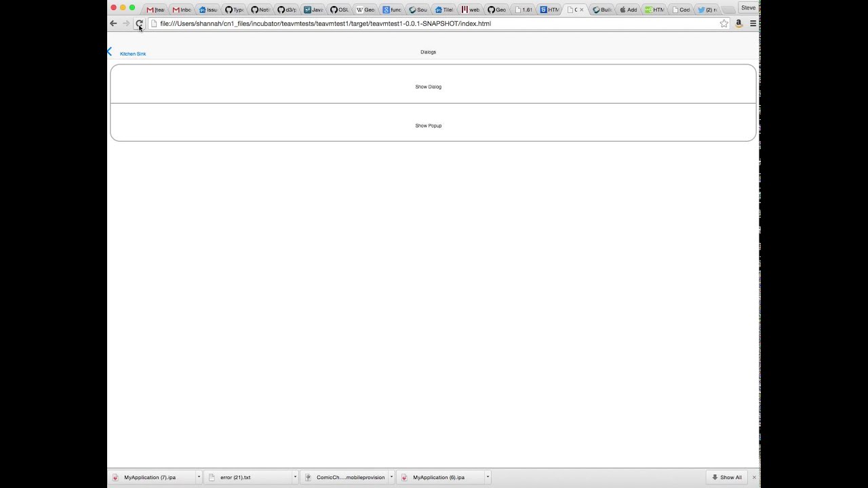Close the active tab with its X
868x488 pixels.
(581, 9)
